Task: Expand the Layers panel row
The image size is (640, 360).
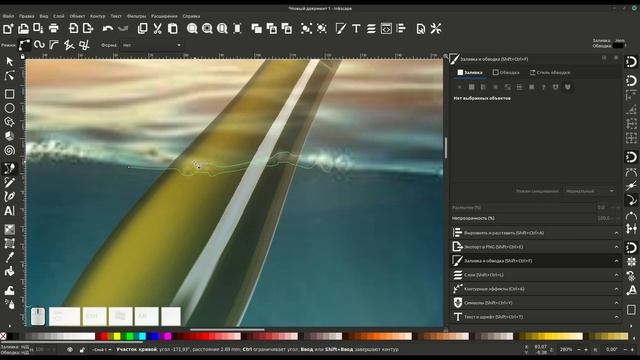Action: tap(536, 275)
